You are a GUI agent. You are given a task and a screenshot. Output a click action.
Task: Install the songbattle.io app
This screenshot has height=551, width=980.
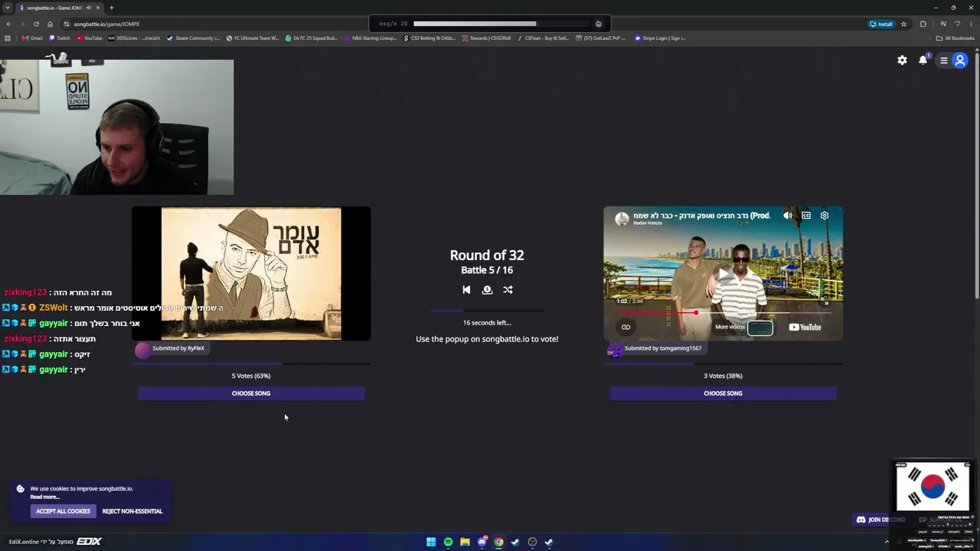point(881,24)
